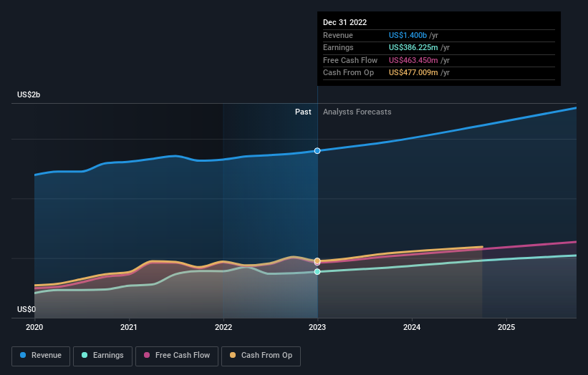Click the US$0 y-axis label
The image size is (588, 375).
coord(26,309)
